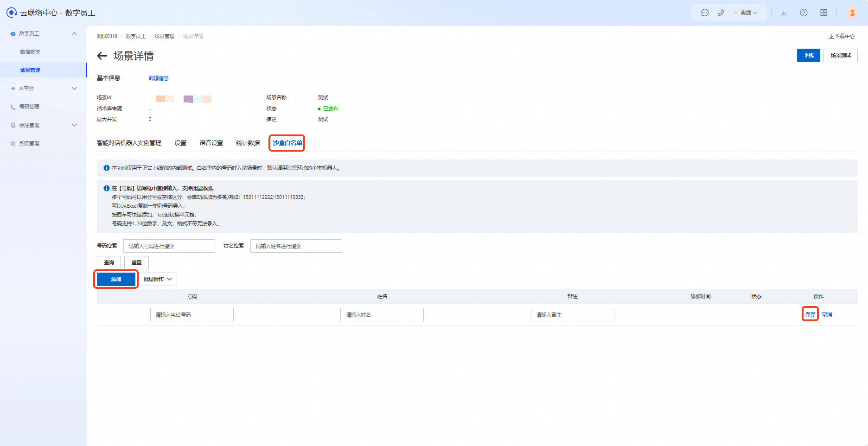Open the 离线 agent status dropdown
This screenshot has width=868, height=446.
pyautogui.click(x=746, y=13)
